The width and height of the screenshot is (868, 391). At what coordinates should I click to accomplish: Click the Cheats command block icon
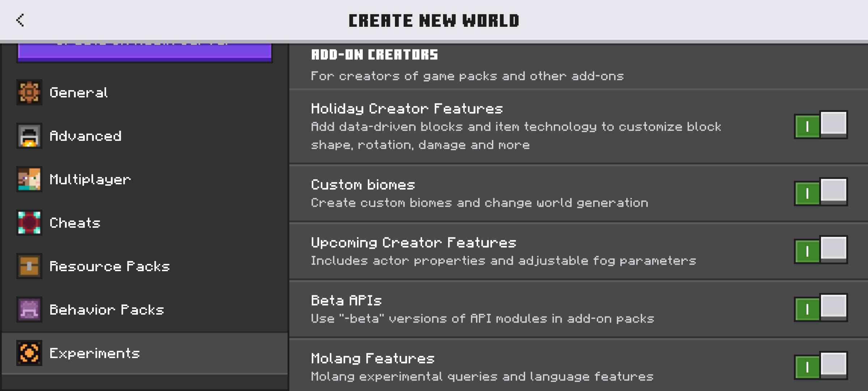point(29,223)
